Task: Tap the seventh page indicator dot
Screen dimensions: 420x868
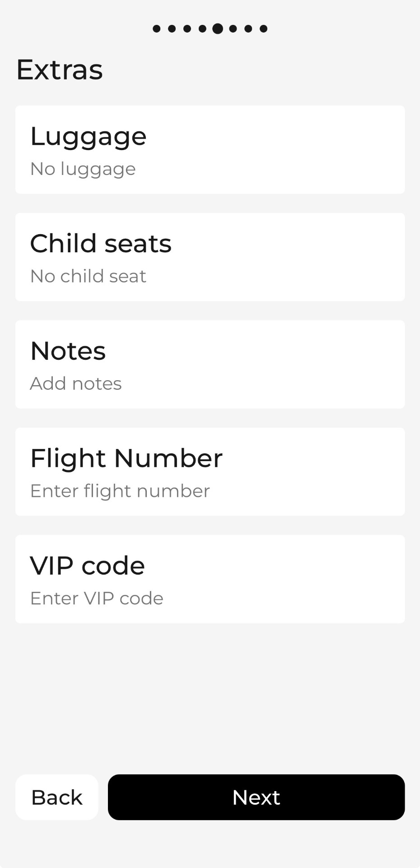Action: coord(248,29)
